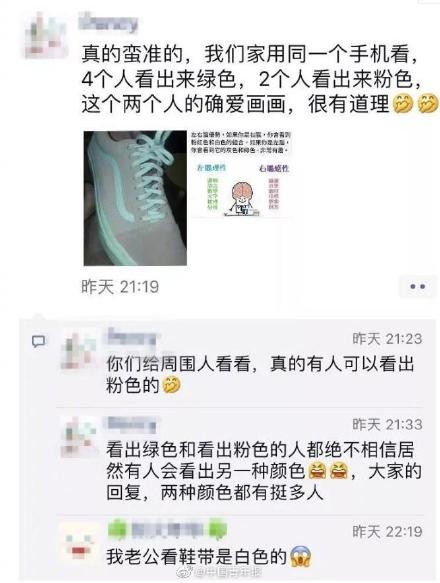
Task: Open the sneaker photo thumbnail
Action: click(x=135, y=198)
